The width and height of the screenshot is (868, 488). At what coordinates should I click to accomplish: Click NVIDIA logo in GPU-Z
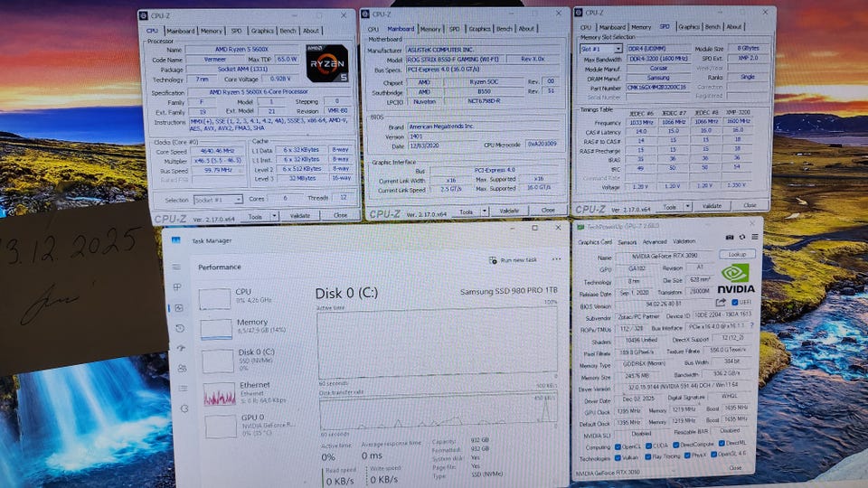click(736, 278)
